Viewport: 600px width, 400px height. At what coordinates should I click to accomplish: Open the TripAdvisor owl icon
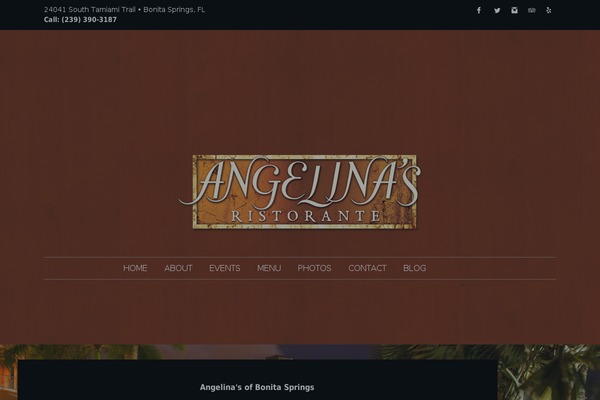(x=532, y=10)
